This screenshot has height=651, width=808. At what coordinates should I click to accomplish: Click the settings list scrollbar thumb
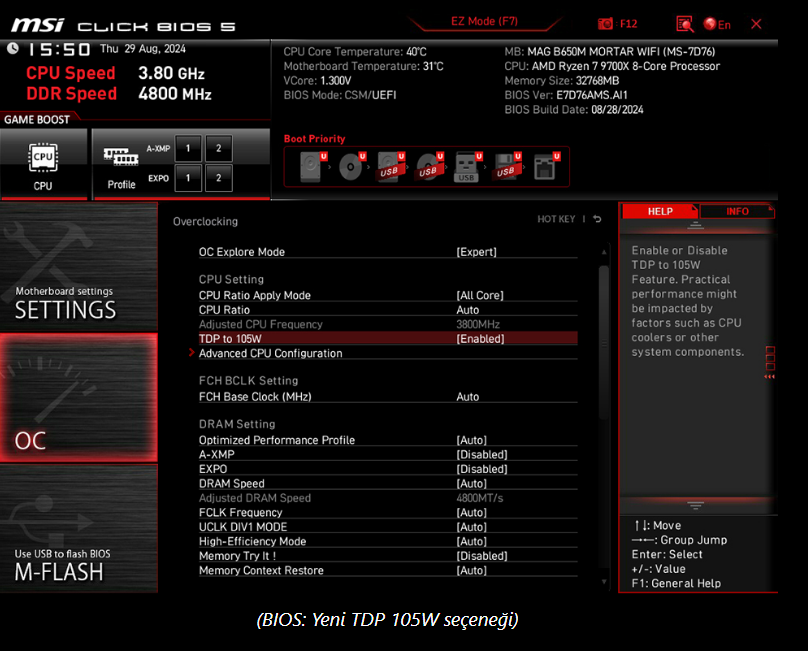coord(604,342)
